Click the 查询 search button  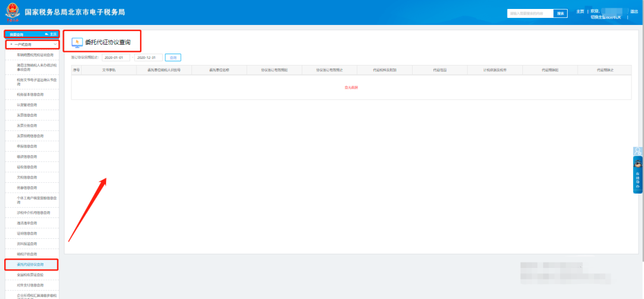173,57
